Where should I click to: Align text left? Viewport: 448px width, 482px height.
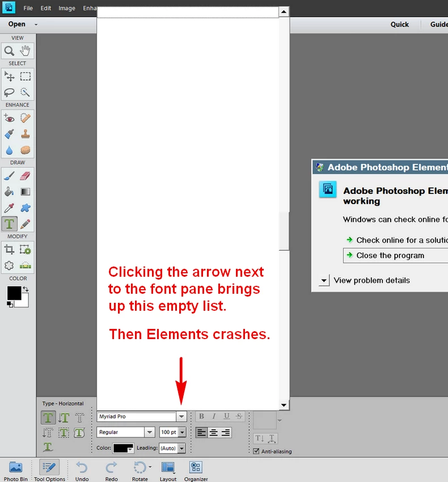point(201,433)
